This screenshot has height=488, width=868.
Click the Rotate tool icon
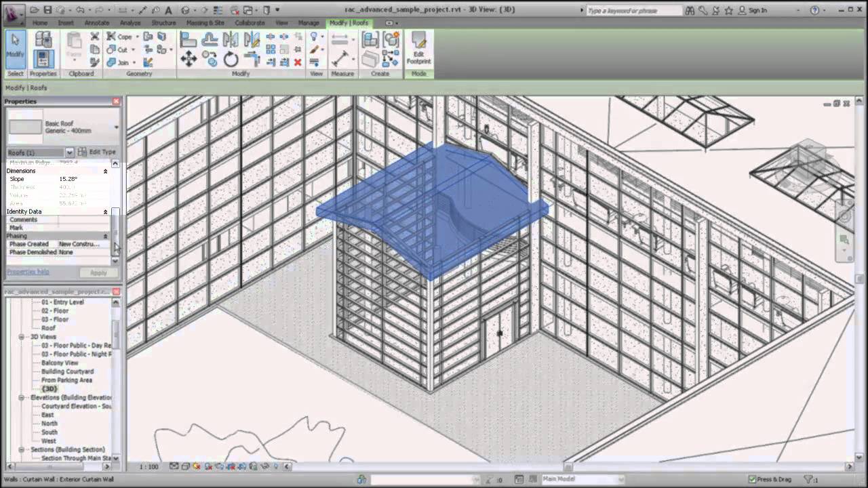coord(231,57)
